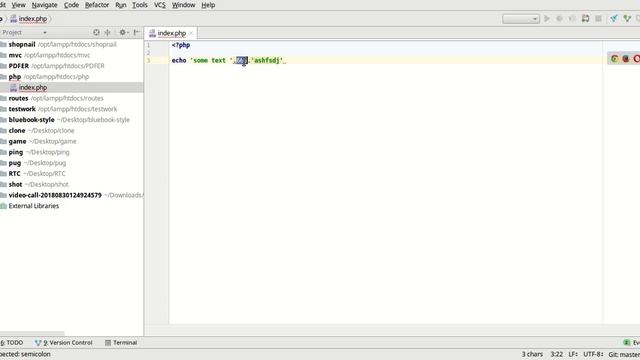Open the run configuration dropdown
Image resolution: width=640 pixels, height=360 pixels.
coord(521,19)
